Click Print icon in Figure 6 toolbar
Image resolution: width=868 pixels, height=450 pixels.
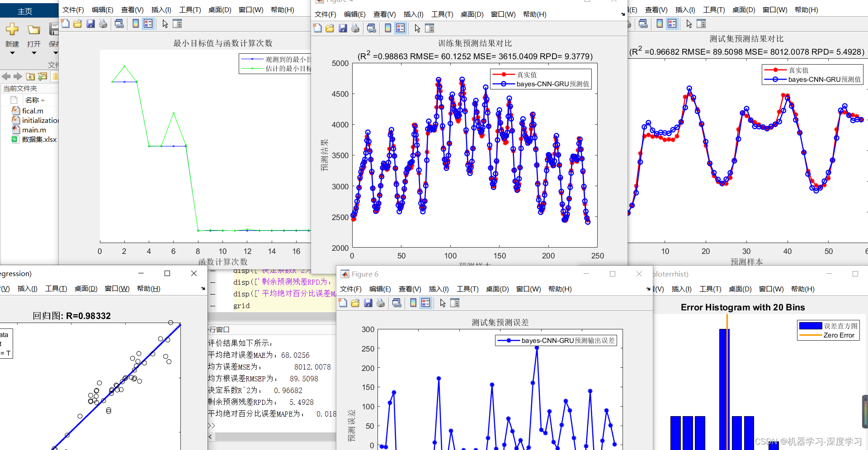(381, 303)
